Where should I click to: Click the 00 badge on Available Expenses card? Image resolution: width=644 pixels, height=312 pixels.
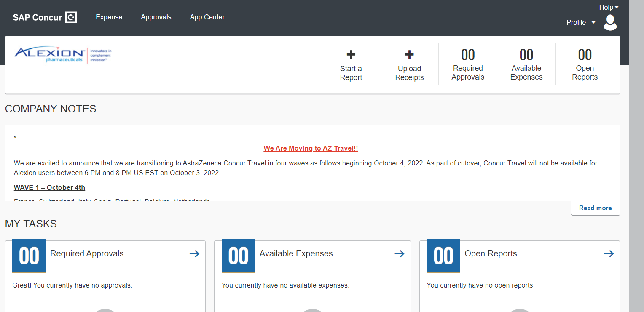[x=239, y=256]
